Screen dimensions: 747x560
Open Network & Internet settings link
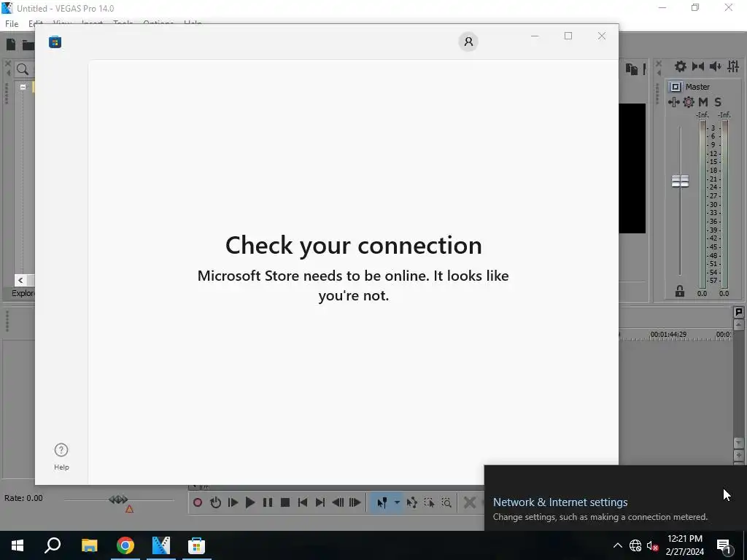click(x=560, y=502)
